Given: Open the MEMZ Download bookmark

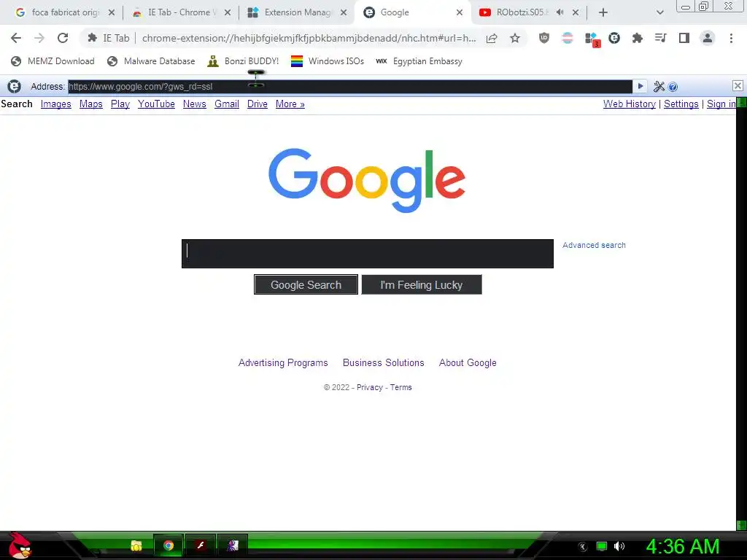Looking at the screenshot, I should (x=53, y=61).
